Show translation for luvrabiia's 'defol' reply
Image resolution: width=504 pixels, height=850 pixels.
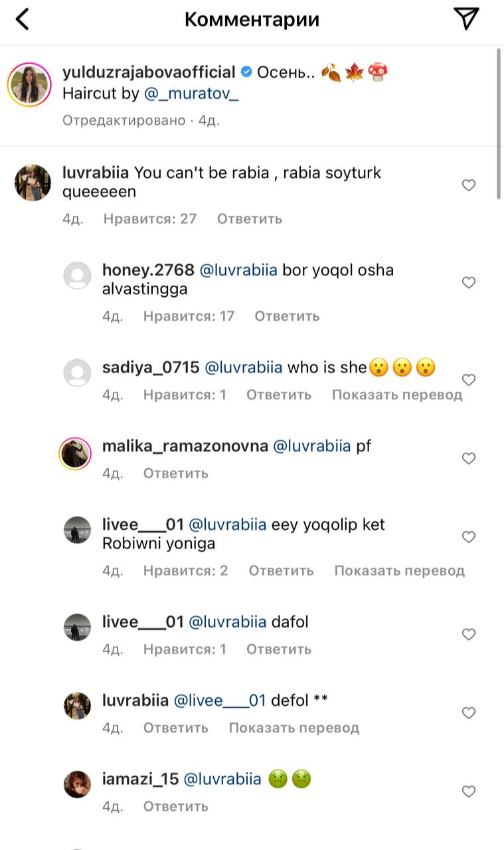click(x=294, y=727)
